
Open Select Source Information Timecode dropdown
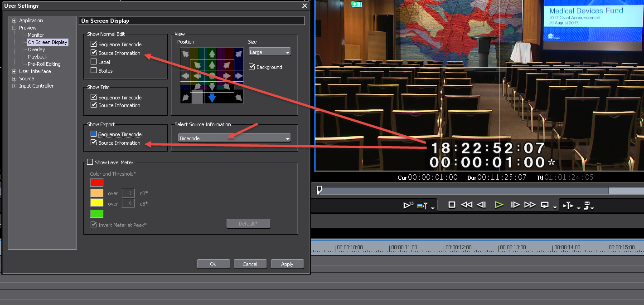pyautogui.click(x=234, y=138)
